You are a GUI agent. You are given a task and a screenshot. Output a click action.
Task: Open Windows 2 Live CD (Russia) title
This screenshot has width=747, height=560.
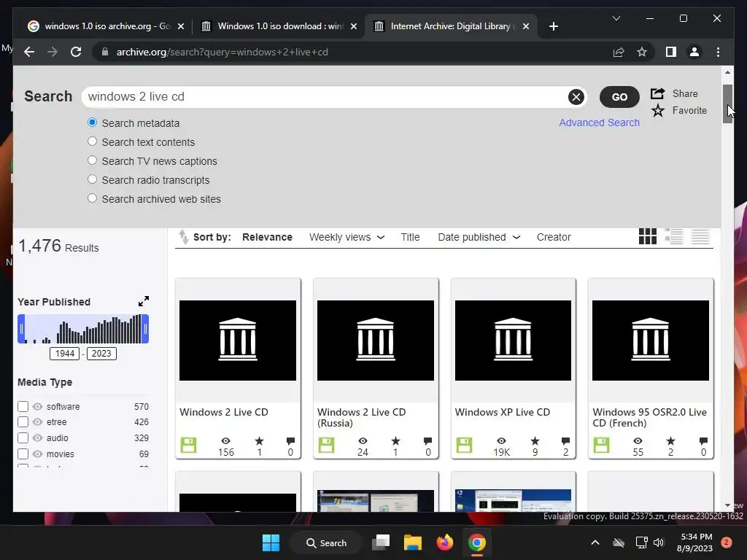pos(361,418)
